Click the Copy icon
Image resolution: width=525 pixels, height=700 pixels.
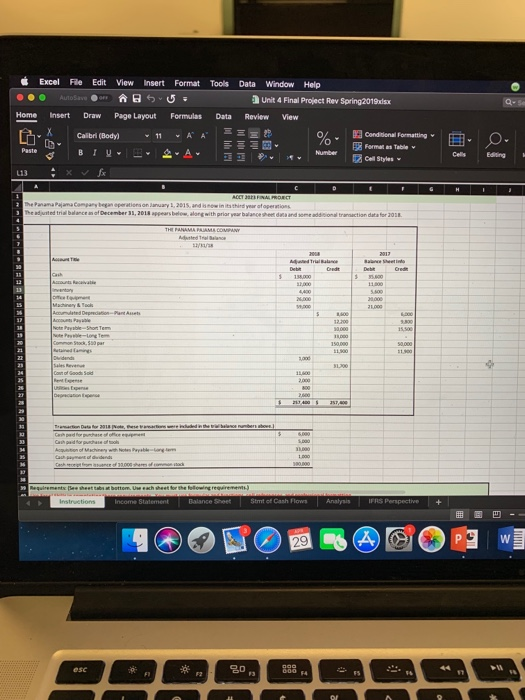pyautogui.click(x=51, y=144)
